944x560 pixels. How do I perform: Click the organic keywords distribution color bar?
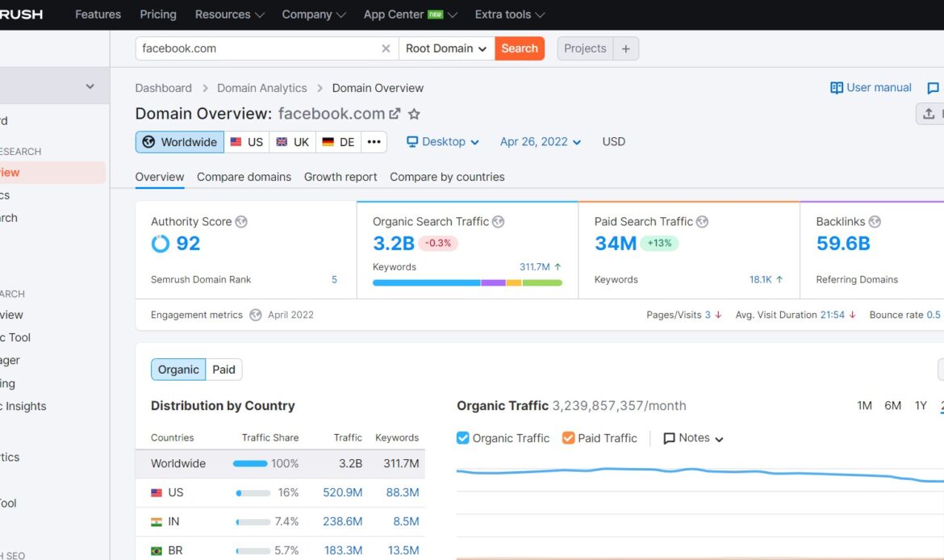coord(467,282)
